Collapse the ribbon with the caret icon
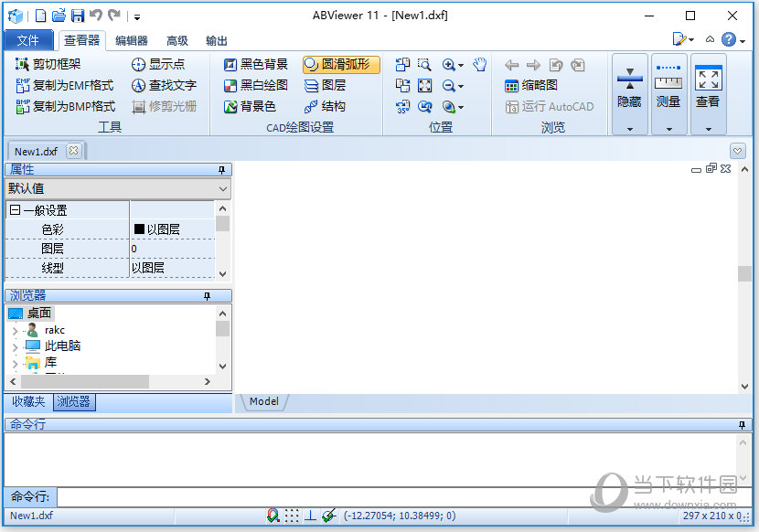This screenshot has height=532, width=759. (x=710, y=39)
